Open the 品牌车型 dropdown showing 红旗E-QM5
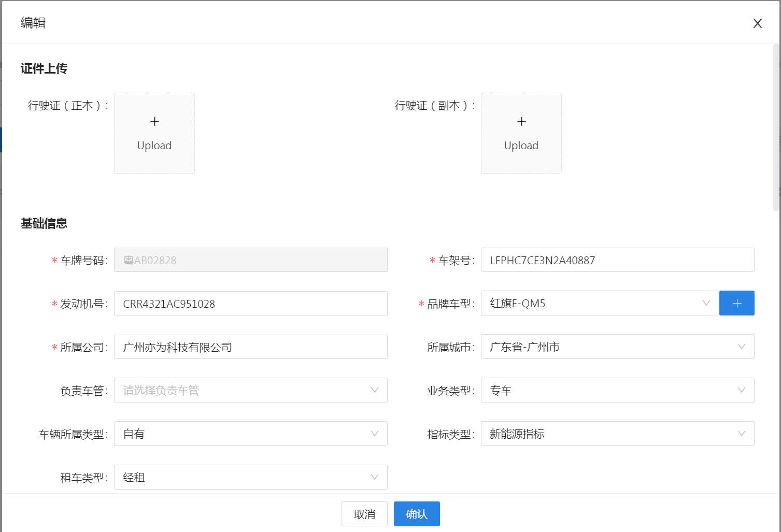This screenshot has height=532, width=781. [x=599, y=303]
